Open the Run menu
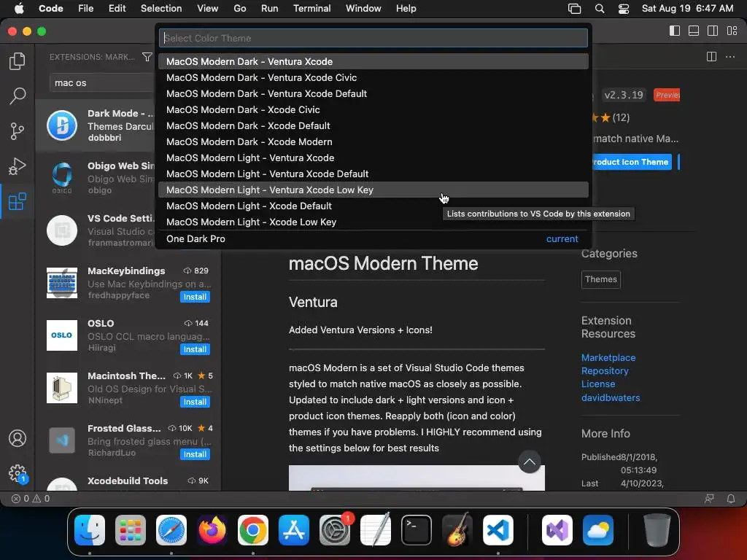The height and width of the screenshot is (560, 747). point(269,9)
